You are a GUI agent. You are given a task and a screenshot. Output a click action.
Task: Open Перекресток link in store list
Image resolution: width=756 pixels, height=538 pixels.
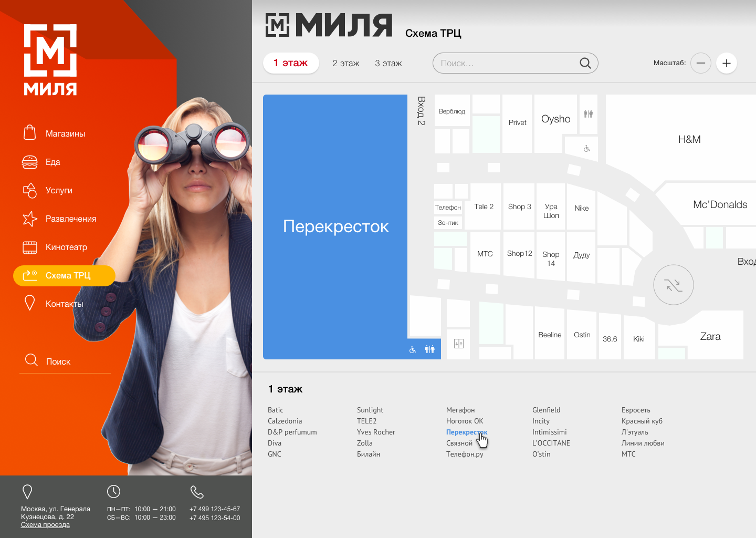[467, 432]
